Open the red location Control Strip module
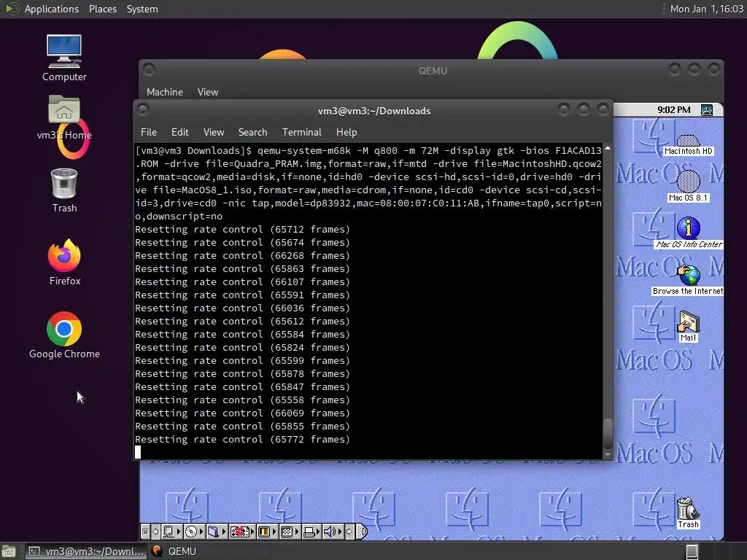Viewport: 747px width, 560px height. point(242,532)
